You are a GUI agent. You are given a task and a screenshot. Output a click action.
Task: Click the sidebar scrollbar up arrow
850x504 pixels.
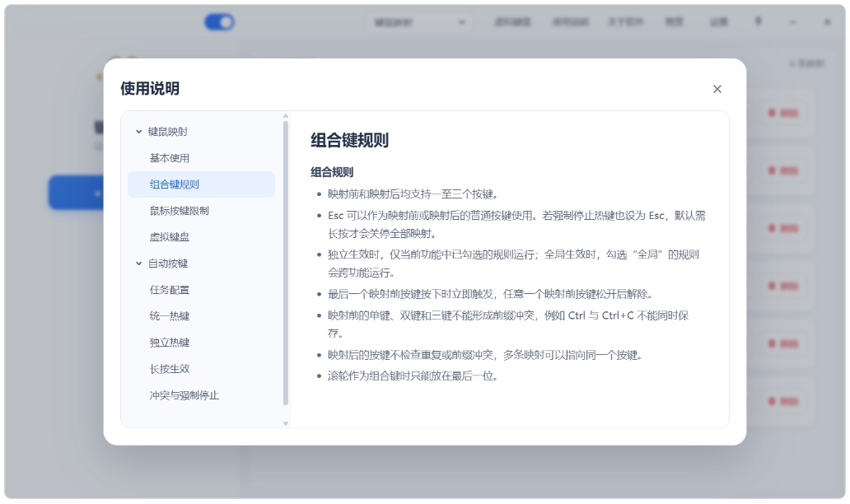286,116
